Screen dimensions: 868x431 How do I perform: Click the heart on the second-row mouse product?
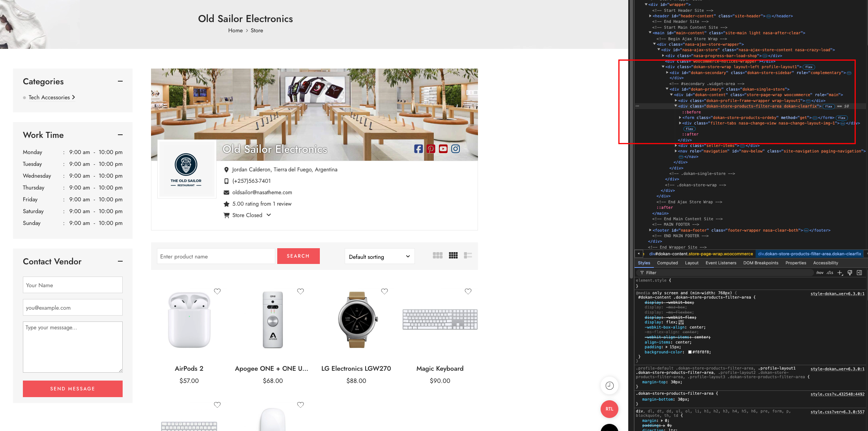pyautogui.click(x=301, y=405)
